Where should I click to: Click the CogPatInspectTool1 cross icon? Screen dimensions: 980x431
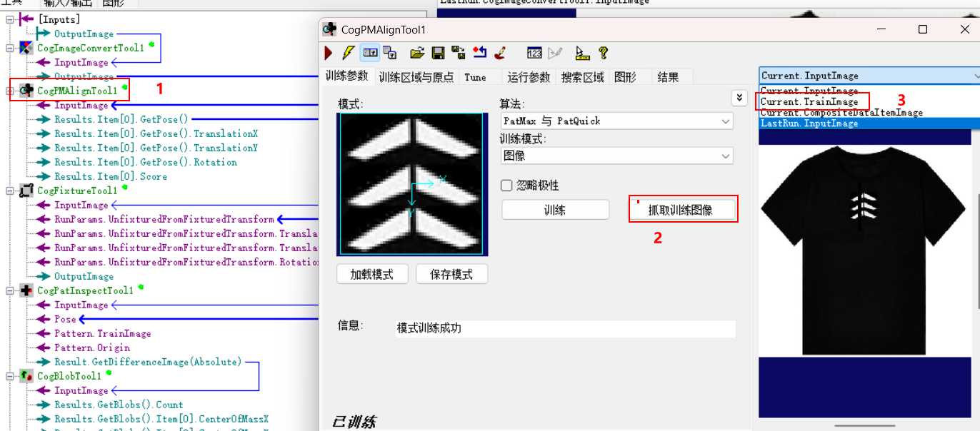[x=26, y=290]
